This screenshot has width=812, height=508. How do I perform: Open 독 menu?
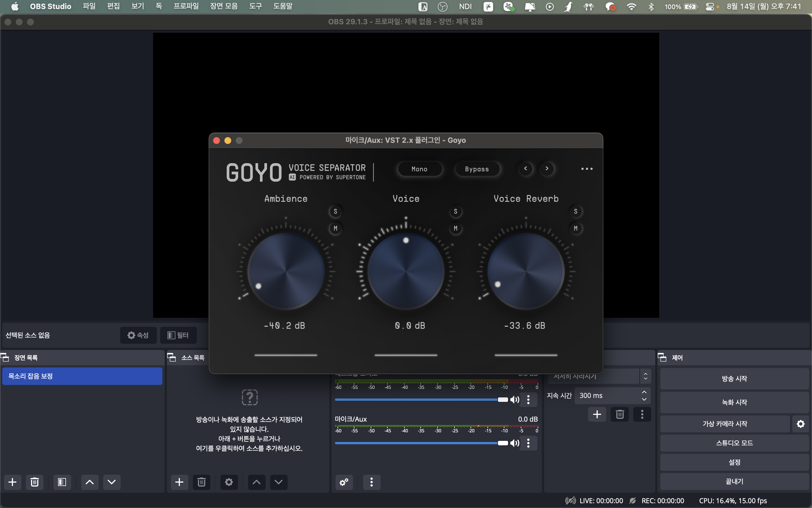pos(159,6)
